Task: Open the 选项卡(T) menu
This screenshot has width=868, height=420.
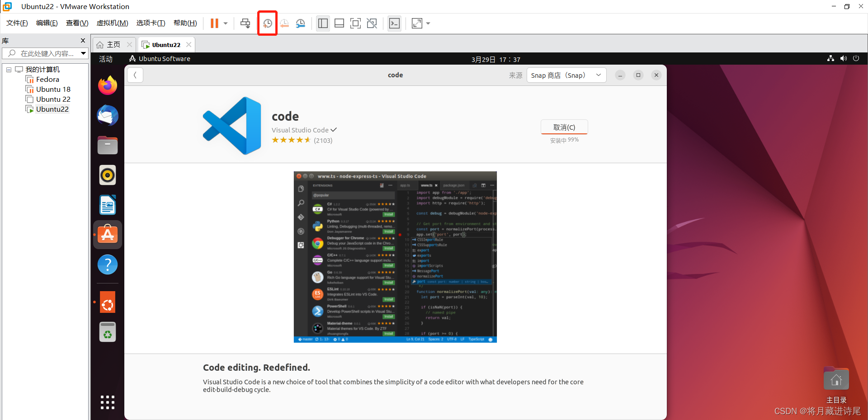Action: point(151,23)
